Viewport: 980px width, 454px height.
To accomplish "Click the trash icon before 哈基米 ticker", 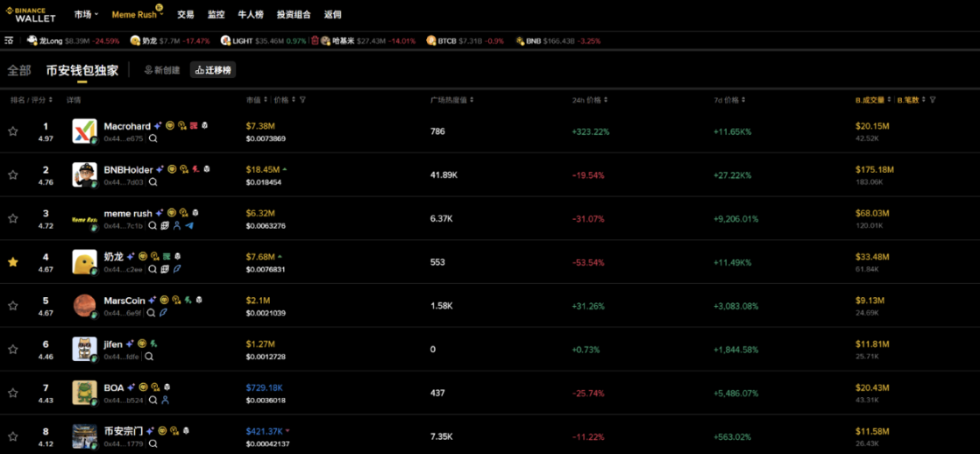I will tap(315, 40).
